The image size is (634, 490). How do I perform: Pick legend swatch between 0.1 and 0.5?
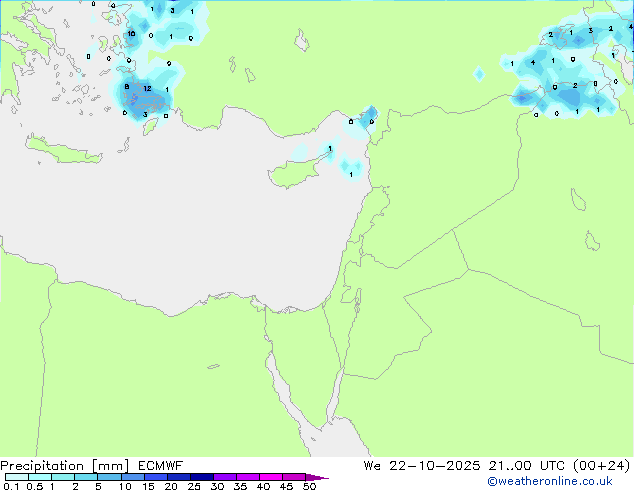[x=17, y=477]
